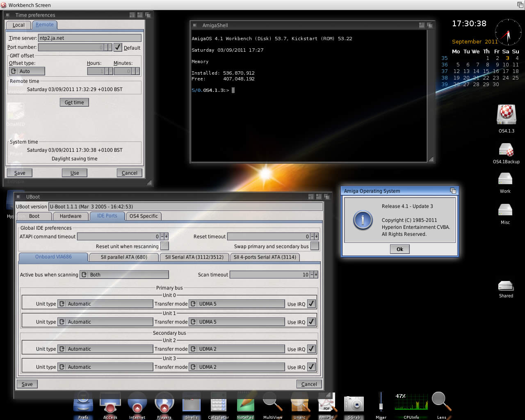Toggle Use IRQ for Unit 1

tap(312, 322)
